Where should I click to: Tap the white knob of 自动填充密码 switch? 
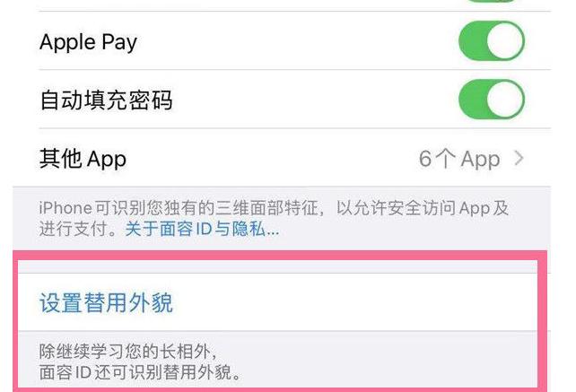point(505,100)
